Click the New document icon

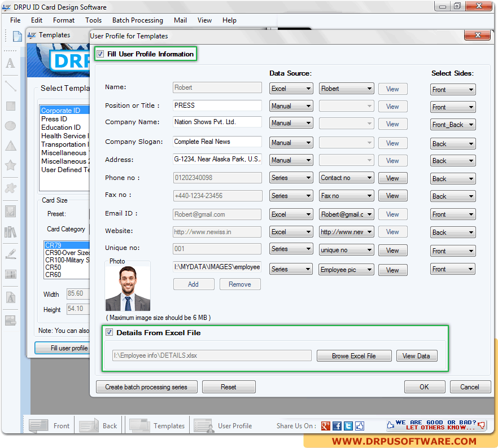point(17,36)
